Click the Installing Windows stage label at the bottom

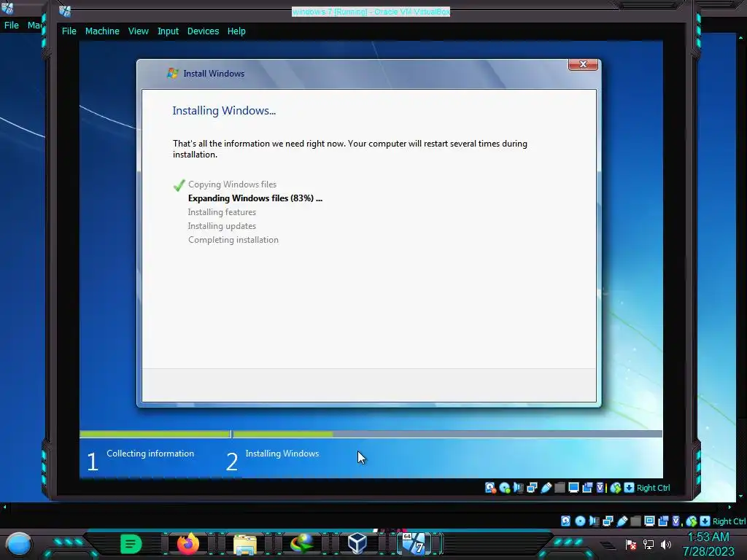282,454
